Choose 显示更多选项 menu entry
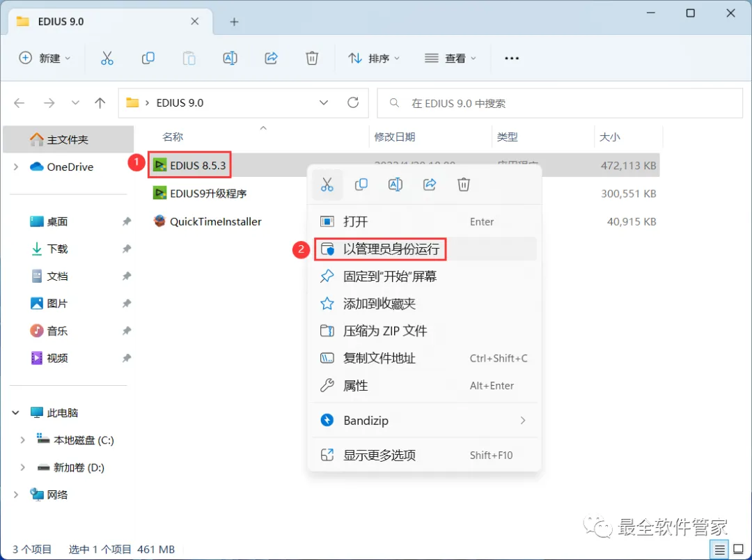 pos(424,456)
